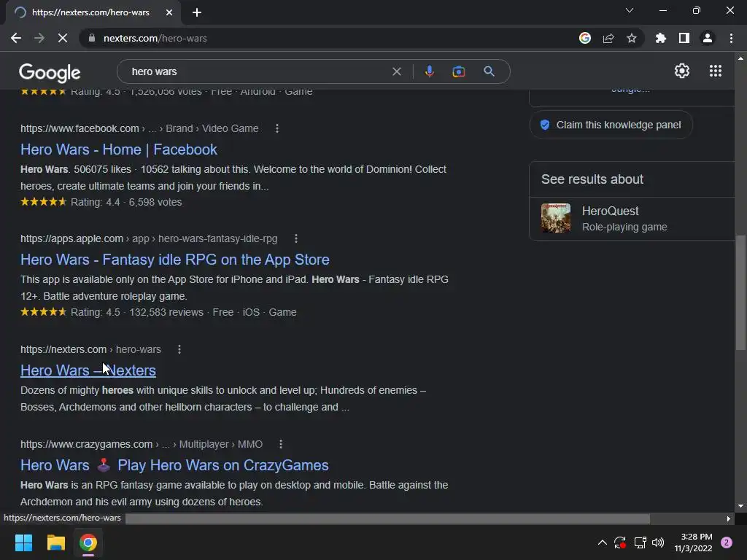The image size is (747, 560).
Task: Click the vertical page scrollbar thumb
Action: [740, 293]
